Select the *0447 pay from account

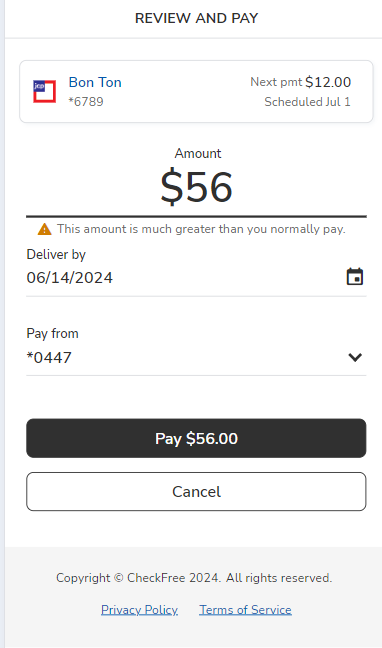click(x=196, y=357)
